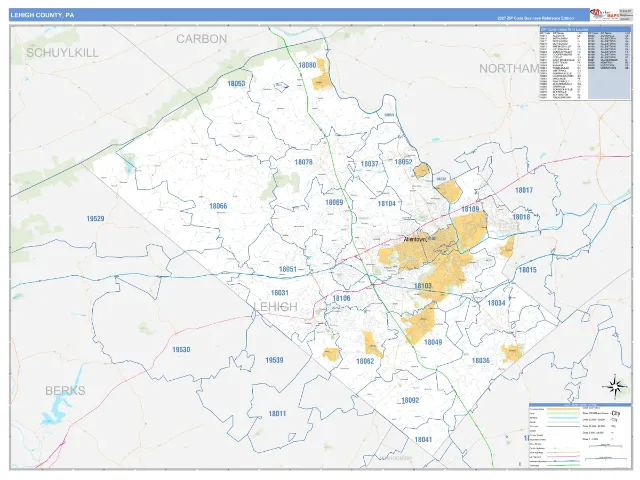Click the BERKS county label
The image size is (640, 480).
pyautogui.click(x=65, y=391)
